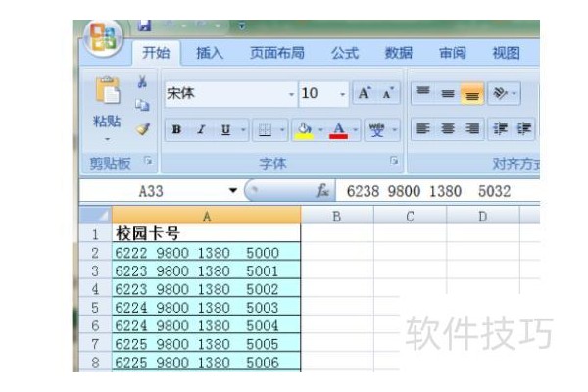Click the fx insert function button
This screenshot has height=392, width=588.
tap(322, 191)
